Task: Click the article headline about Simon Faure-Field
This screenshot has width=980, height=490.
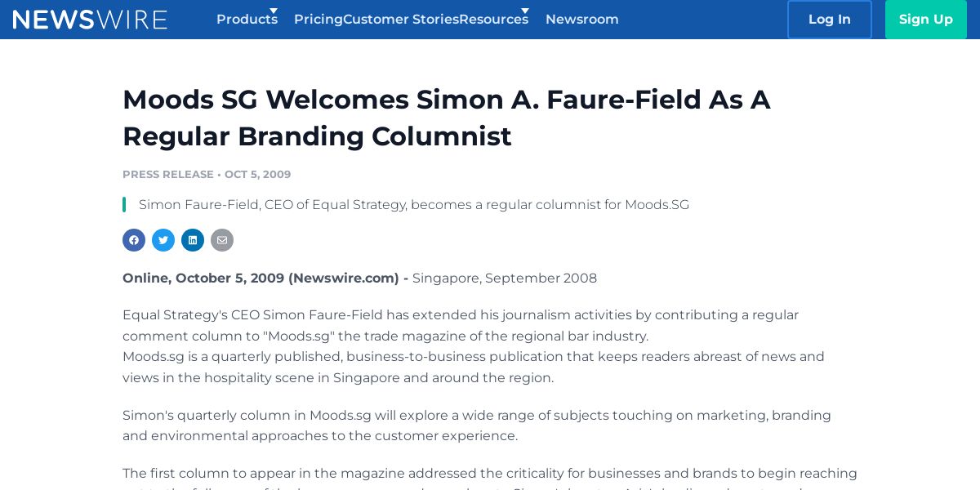Action: click(x=446, y=118)
